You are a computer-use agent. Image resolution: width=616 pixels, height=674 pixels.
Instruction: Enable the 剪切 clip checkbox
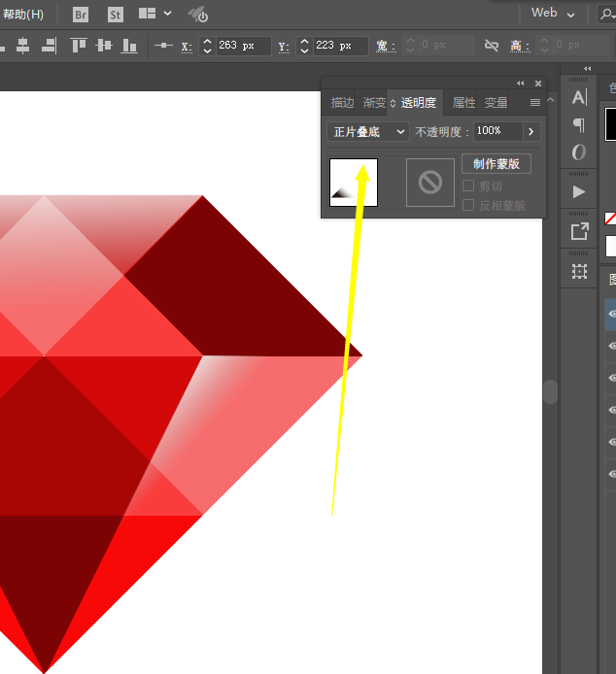(x=468, y=185)
